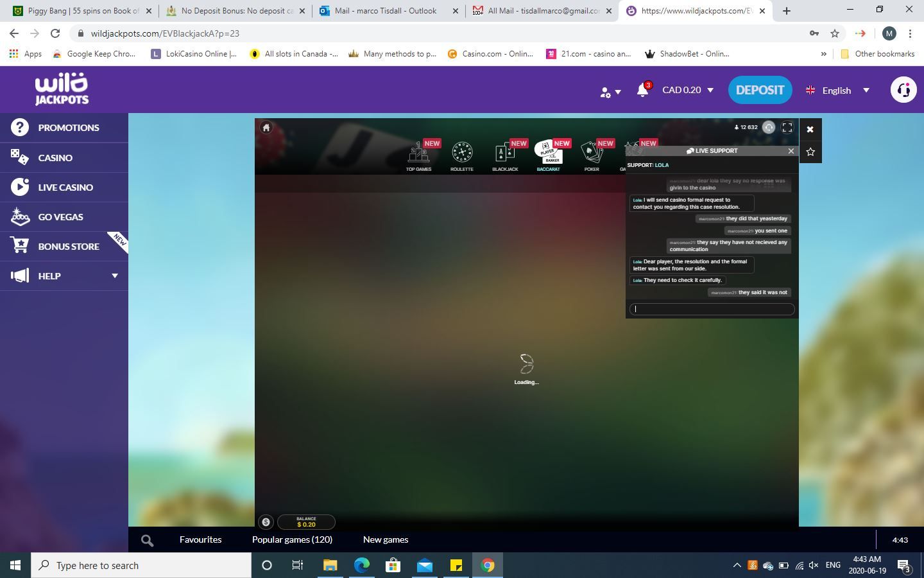Screen dimensions: 924x578
Task: Click the address bar URL
Action: click(166, 33)
